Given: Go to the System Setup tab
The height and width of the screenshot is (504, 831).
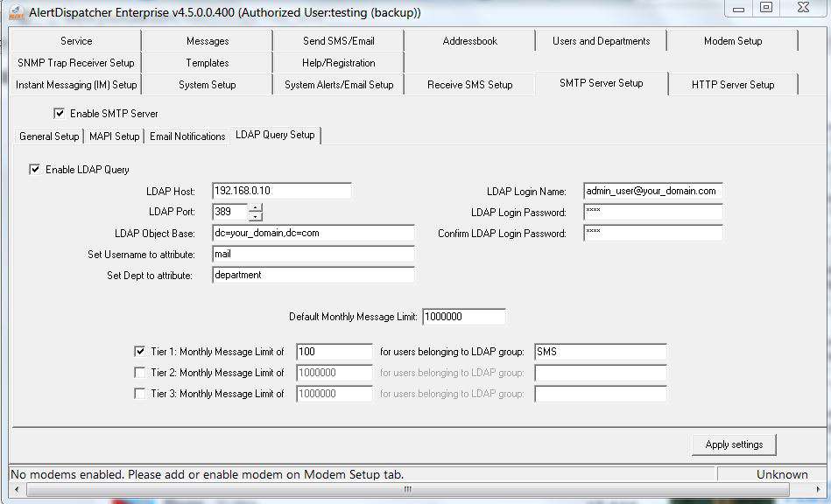Looking at the screenshot, I should [208, 84].
